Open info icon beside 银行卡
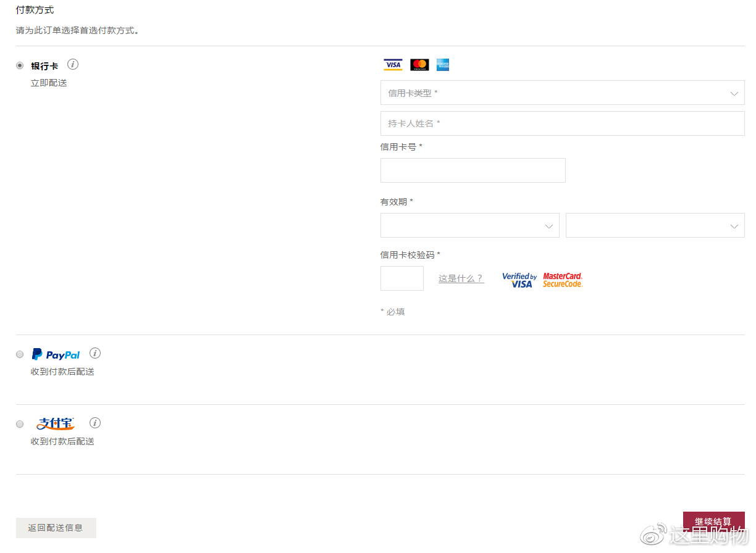Viewport: 756px width, 553px height. point(73,64)
